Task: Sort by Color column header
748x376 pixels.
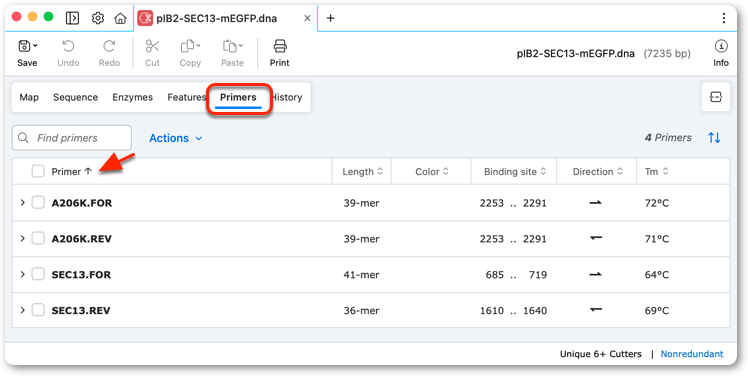Action: tap(432, 171)
